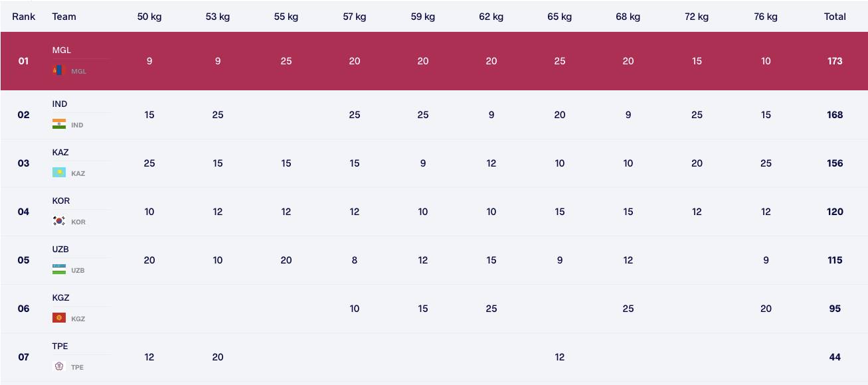
Task: Open the IND team name link
Action: point(60,104)
